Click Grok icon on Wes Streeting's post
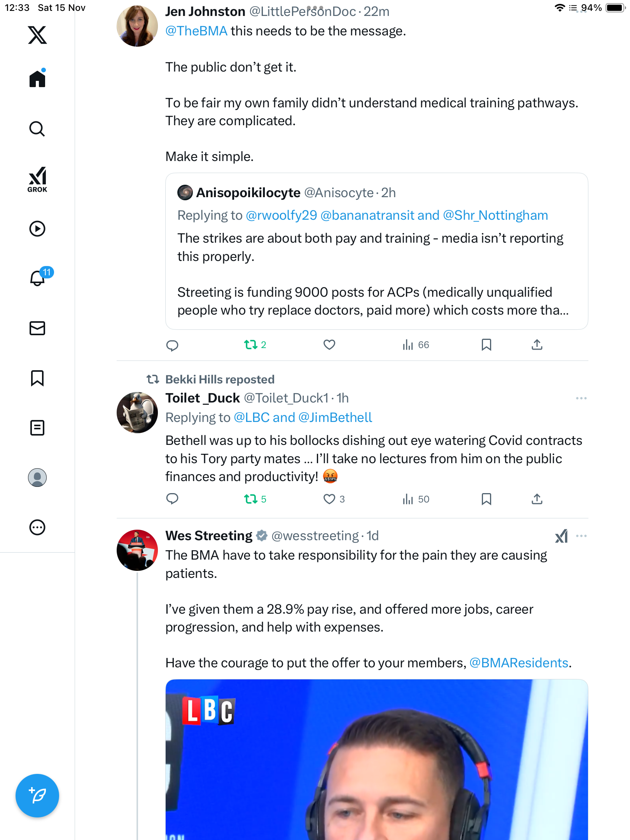 561,536
